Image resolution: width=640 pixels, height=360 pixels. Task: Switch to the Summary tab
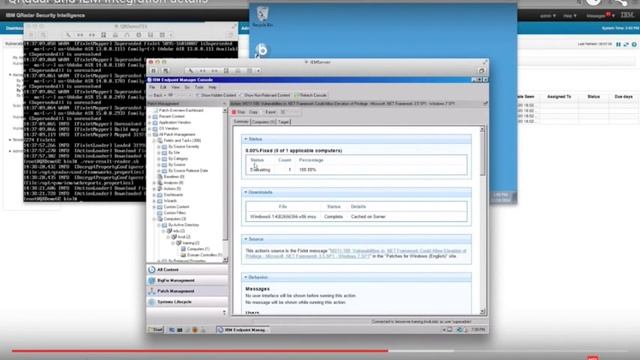(241, 122)
